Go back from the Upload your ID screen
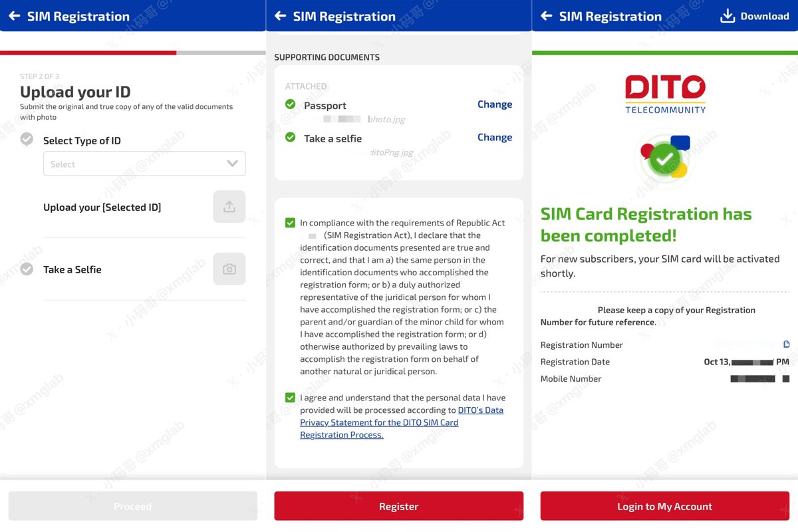Viewport: 798px width, 532px height. tap(14, 16)
